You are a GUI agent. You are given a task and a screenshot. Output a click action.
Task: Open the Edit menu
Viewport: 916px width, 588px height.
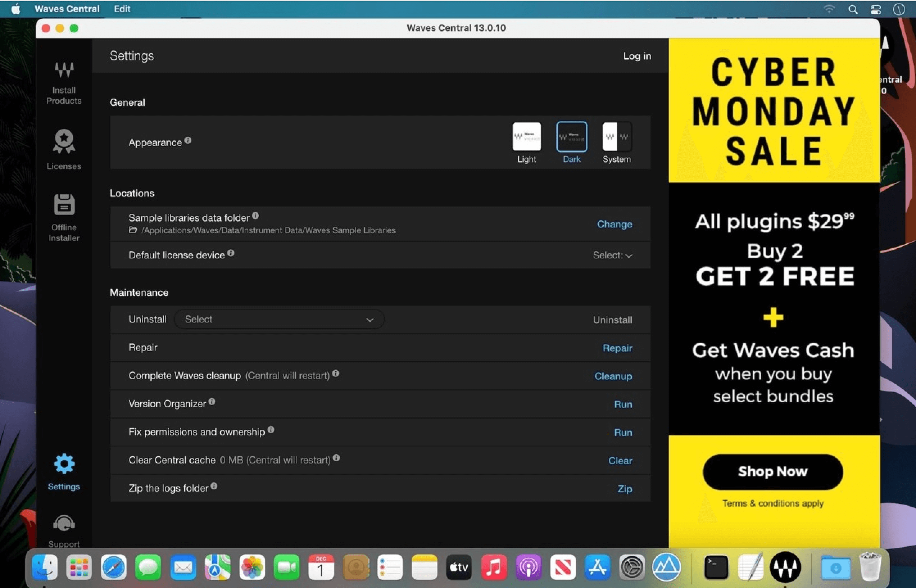[122, 9]
